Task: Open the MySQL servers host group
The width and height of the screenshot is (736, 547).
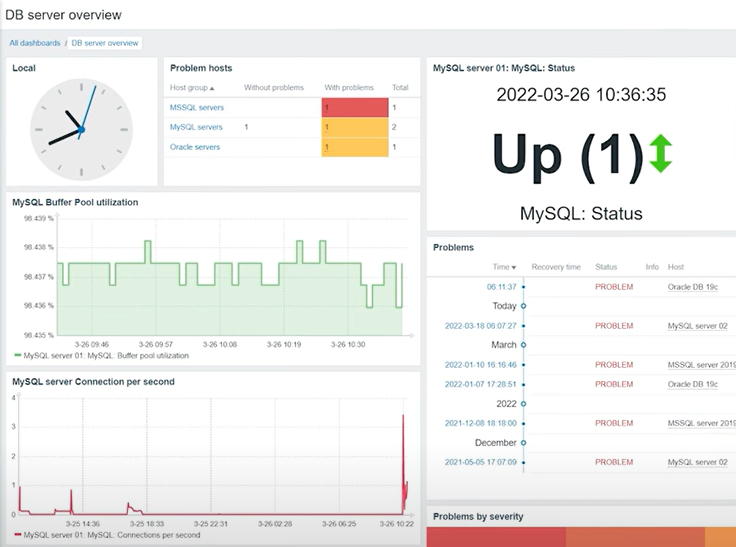Action: pos(196,127)
